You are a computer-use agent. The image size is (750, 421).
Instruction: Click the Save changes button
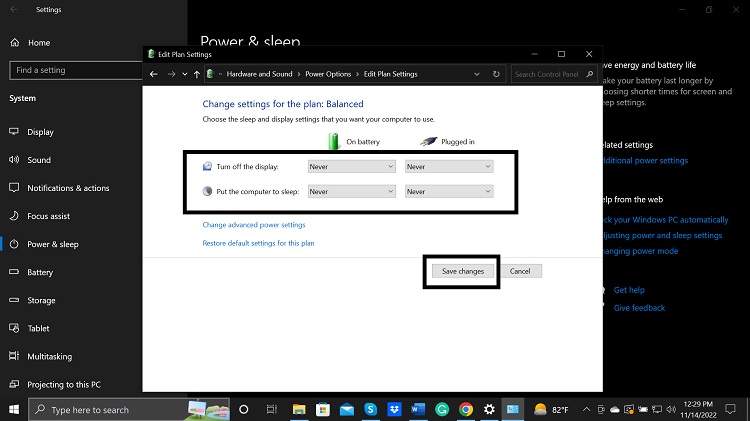[462, 271]
